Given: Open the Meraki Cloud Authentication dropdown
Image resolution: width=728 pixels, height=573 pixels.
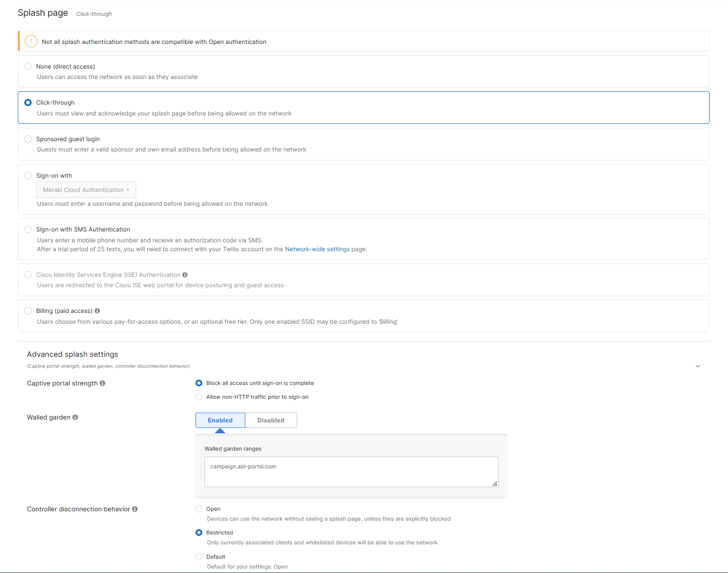Looking at the screenshot, I should pos(86,190).
